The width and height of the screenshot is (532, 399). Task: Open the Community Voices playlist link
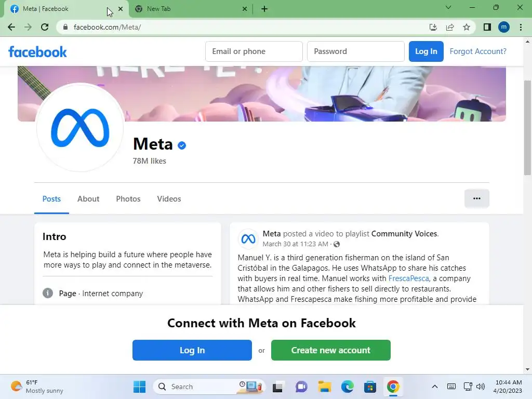[x=404, y=234]
